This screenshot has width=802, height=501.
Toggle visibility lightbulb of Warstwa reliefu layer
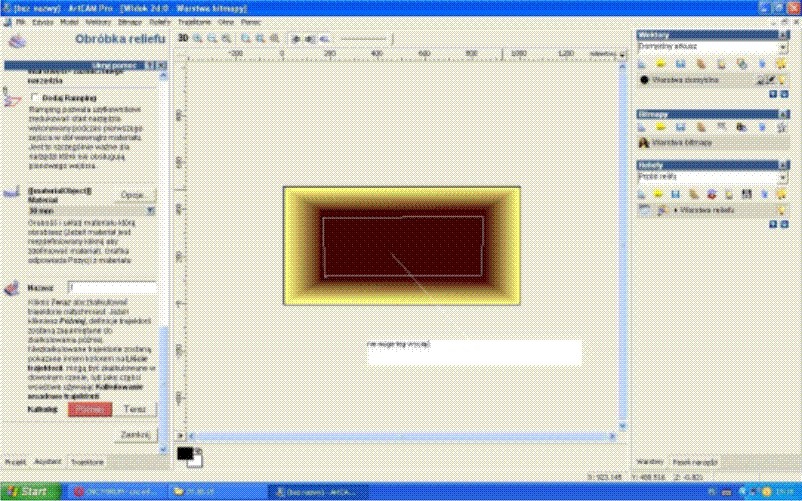point(781,210)
